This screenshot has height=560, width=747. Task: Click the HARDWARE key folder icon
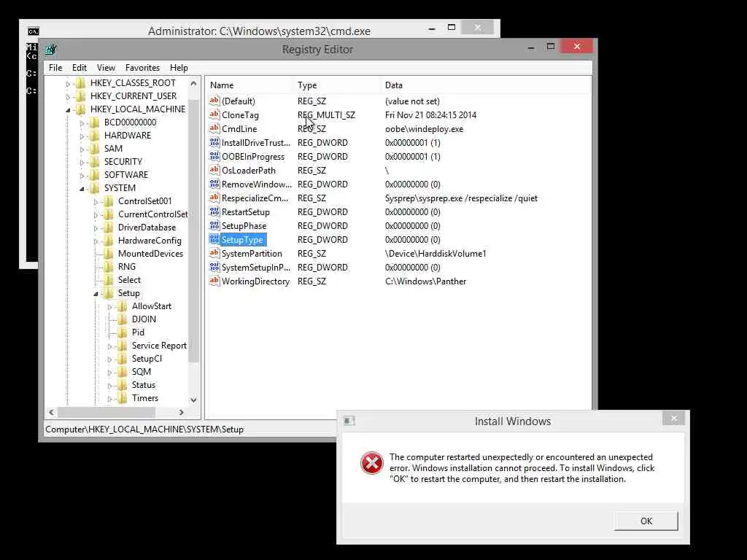95,135
